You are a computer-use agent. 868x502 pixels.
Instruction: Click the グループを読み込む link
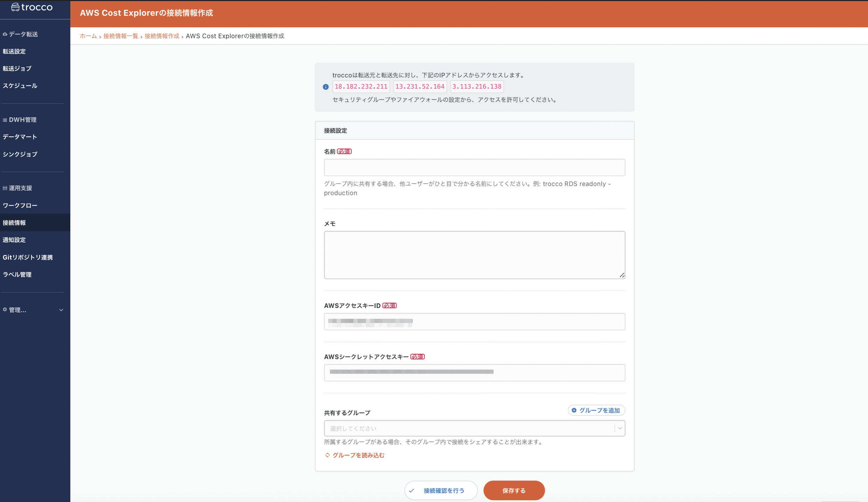point(358,455)
